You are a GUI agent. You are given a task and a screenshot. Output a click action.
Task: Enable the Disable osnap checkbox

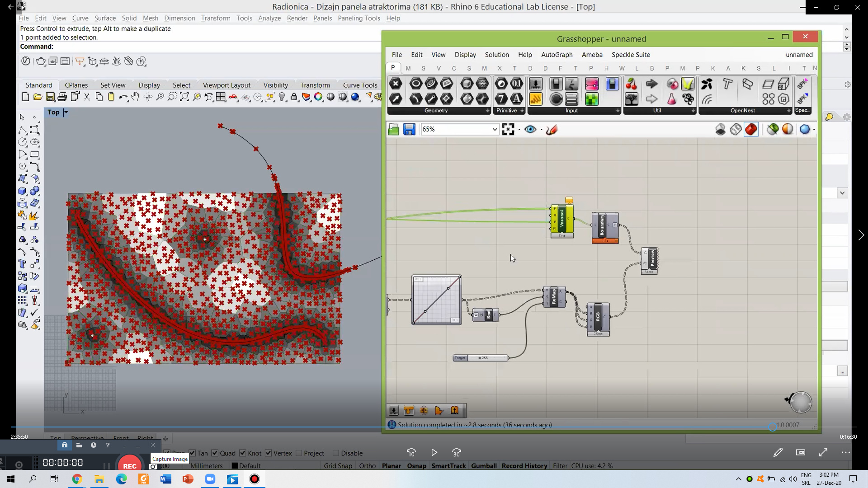(x=336, y=453)
